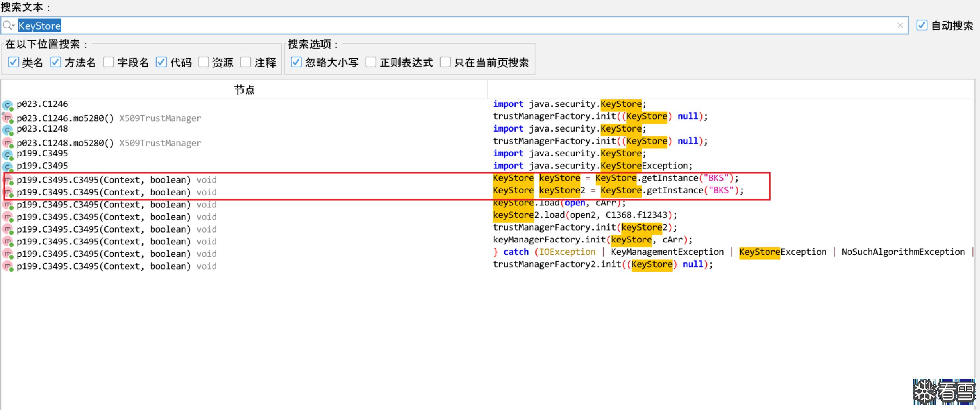Click method icon of the 'catch (IOException' row
Viewport: 980px width, 410px height.
pos(8,254)
